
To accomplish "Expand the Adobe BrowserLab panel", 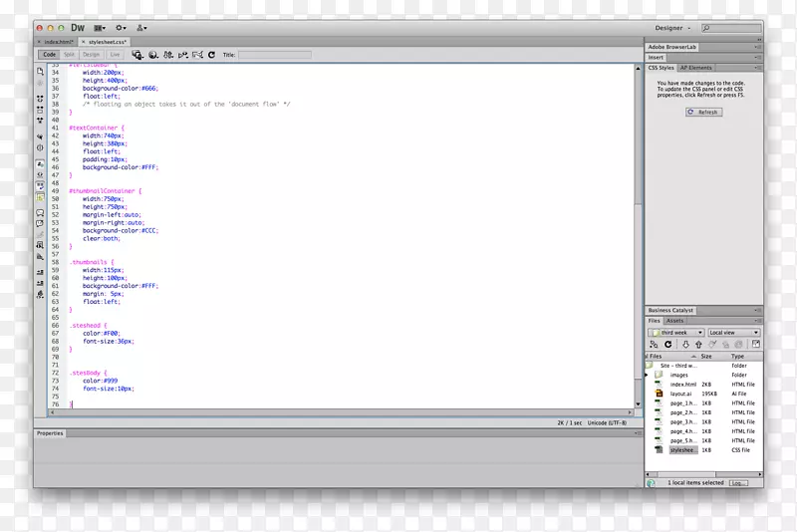I will coord(671,47).
